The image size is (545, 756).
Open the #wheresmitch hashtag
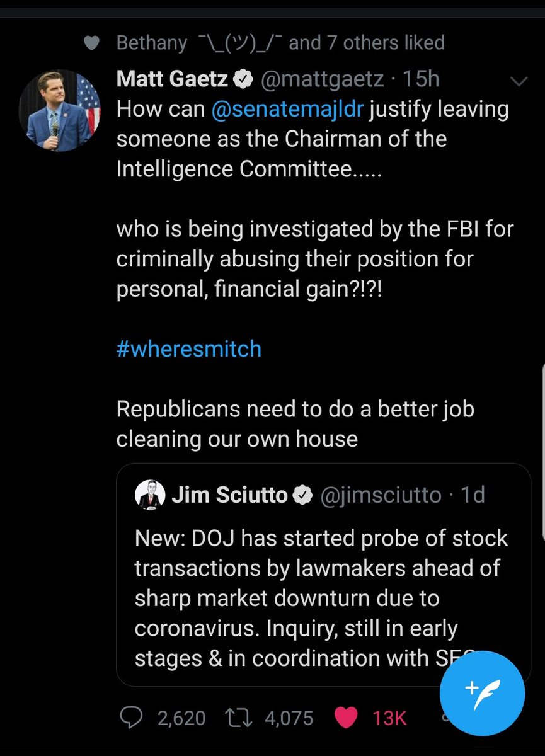click(189, 348)
